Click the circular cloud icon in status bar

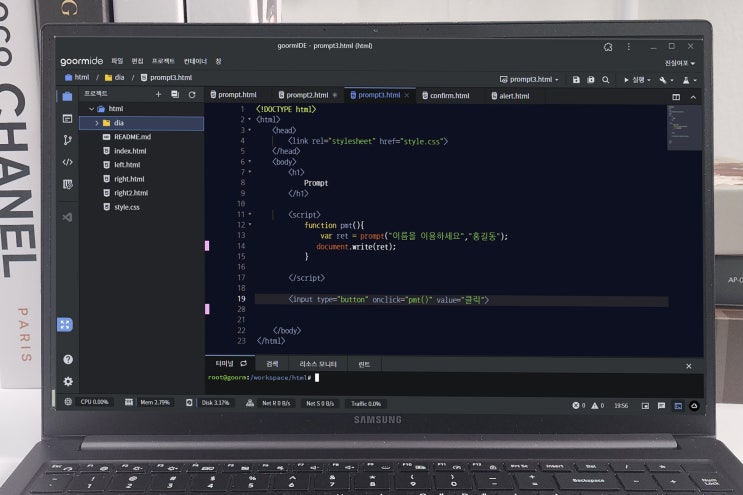point(694,406)
